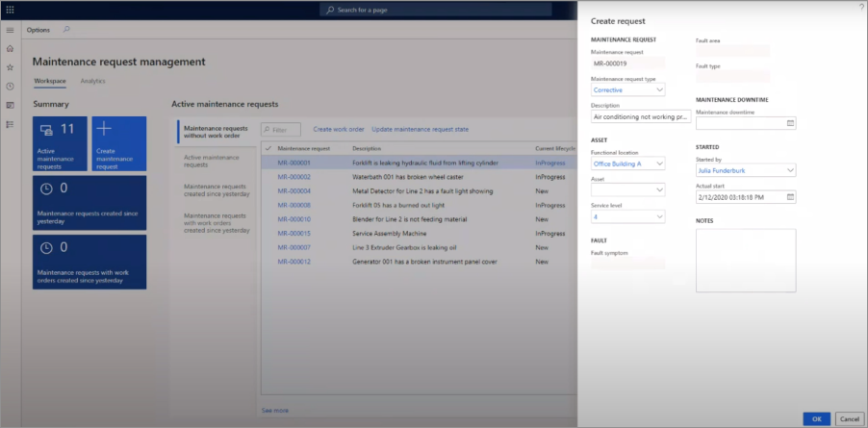Image resolution: width=868 pixels, height=428 pixels.
Task: Sort by Maintenance request column header
Action: tap(304, 149)
